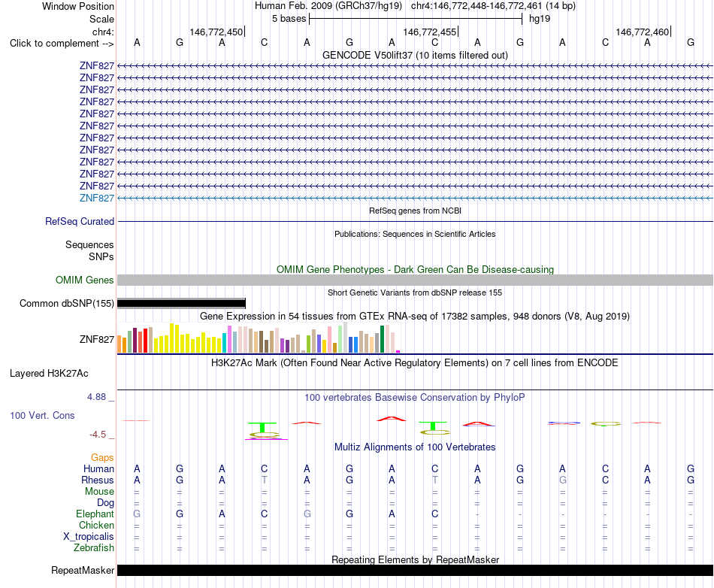Click the orange Gaps label
Image resolution: width=714 pixels, height=588 pixels.
click(102, 457)
